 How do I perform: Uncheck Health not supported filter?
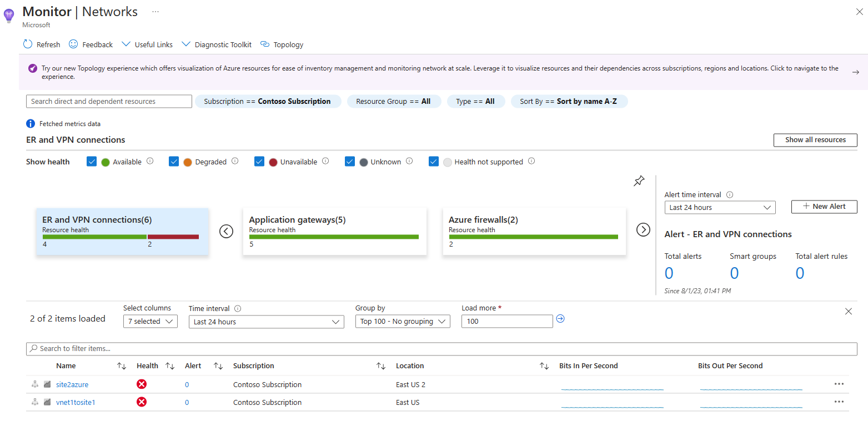(434, 161)
